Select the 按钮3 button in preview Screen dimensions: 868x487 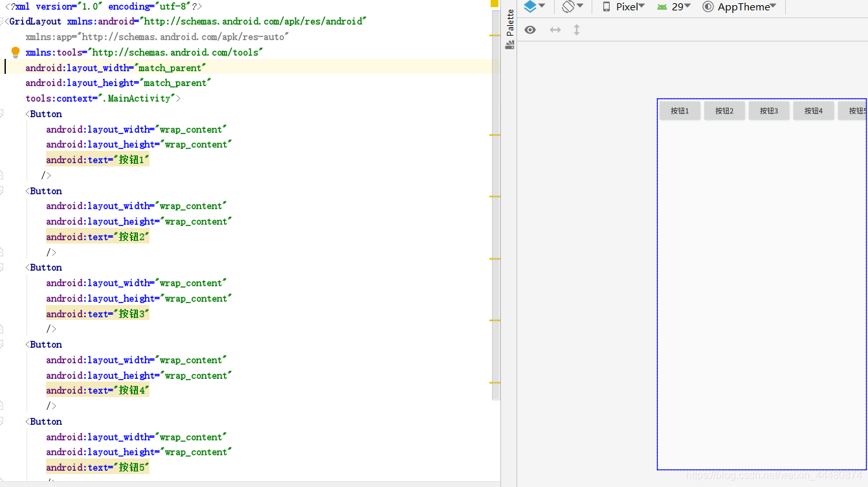[769, 111]
